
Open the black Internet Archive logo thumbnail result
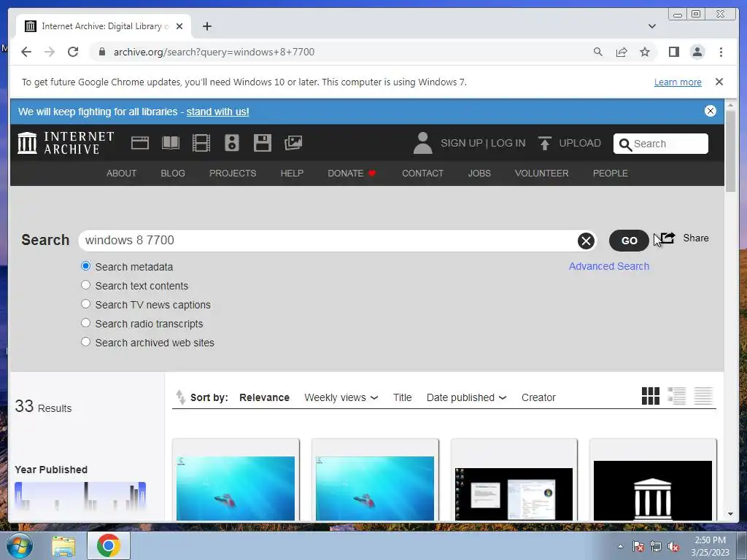click(x=653, y=491)
